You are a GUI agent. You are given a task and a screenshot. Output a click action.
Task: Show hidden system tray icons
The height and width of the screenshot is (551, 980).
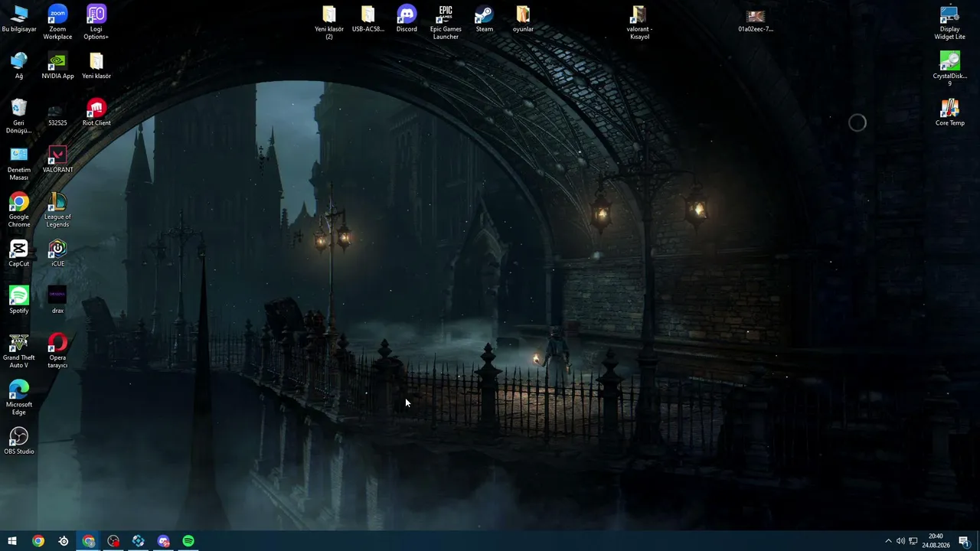tap(888, 541)
